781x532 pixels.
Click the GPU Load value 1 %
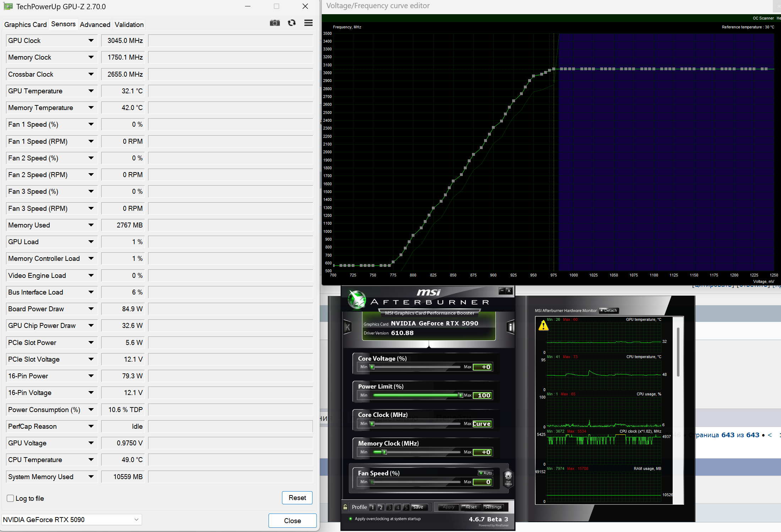(123, 242)
